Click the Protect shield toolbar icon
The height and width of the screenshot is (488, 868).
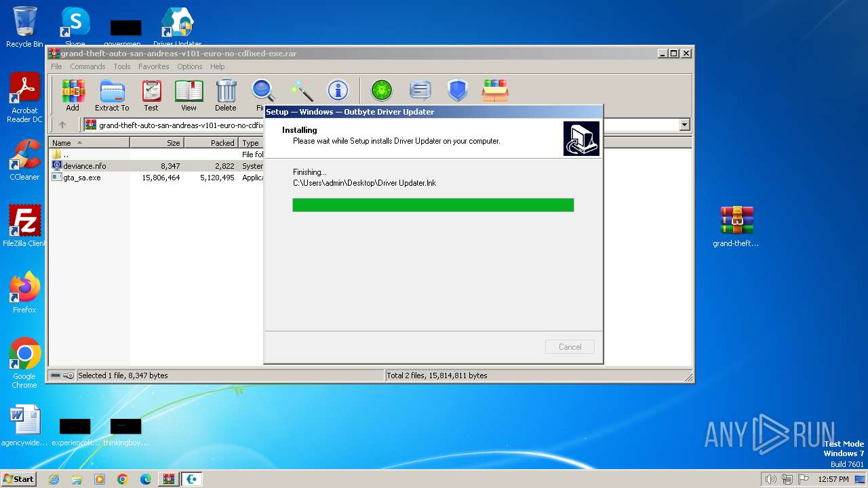coord(458,90)
